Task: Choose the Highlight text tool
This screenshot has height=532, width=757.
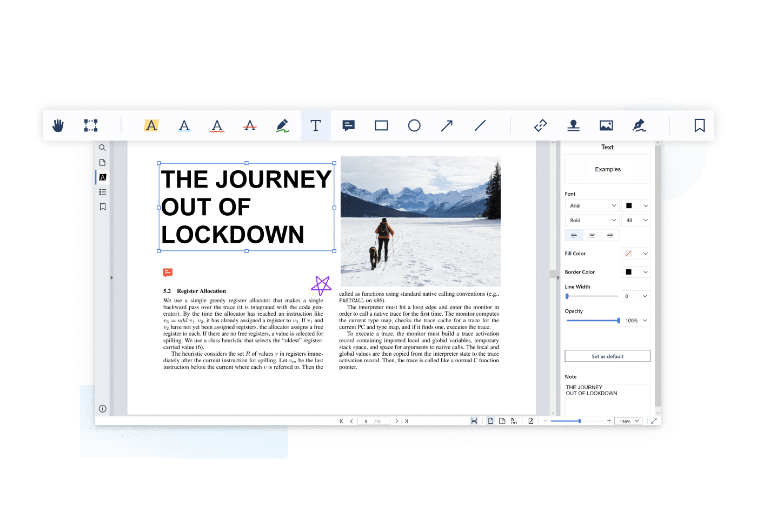Action: click(151, 125)
